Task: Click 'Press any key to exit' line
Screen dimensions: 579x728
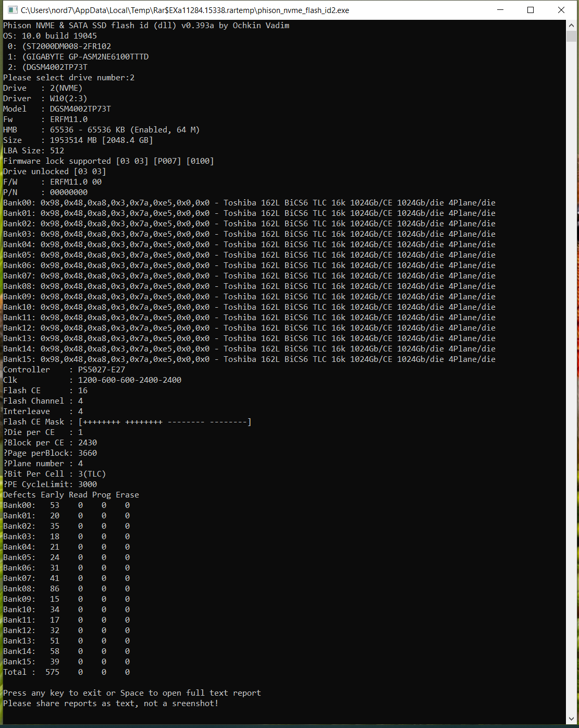Action: pyautogui.click(x=132, y=693)
